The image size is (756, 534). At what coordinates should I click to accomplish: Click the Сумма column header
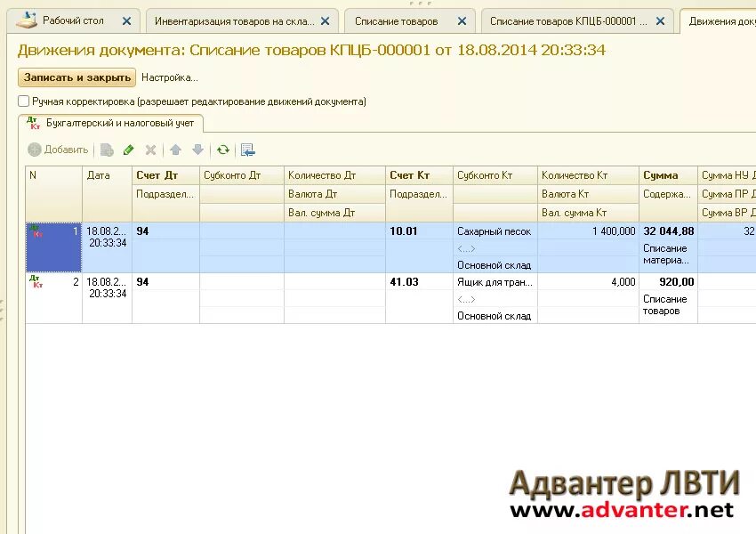coord(668,175)
